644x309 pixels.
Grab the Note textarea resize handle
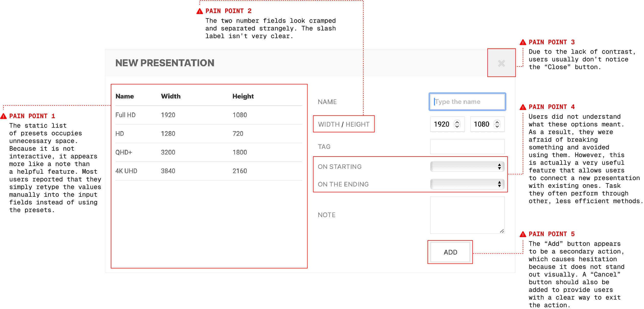coord(502,231)
